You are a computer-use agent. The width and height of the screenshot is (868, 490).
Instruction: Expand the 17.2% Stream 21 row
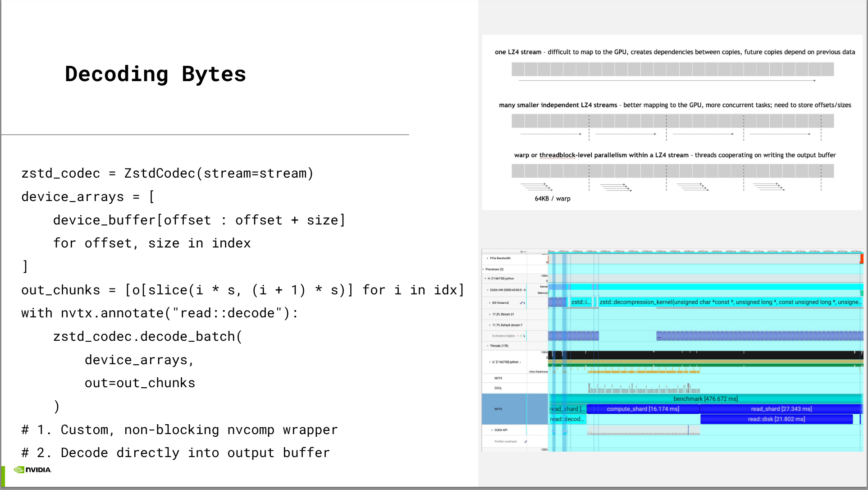point(489,314)
